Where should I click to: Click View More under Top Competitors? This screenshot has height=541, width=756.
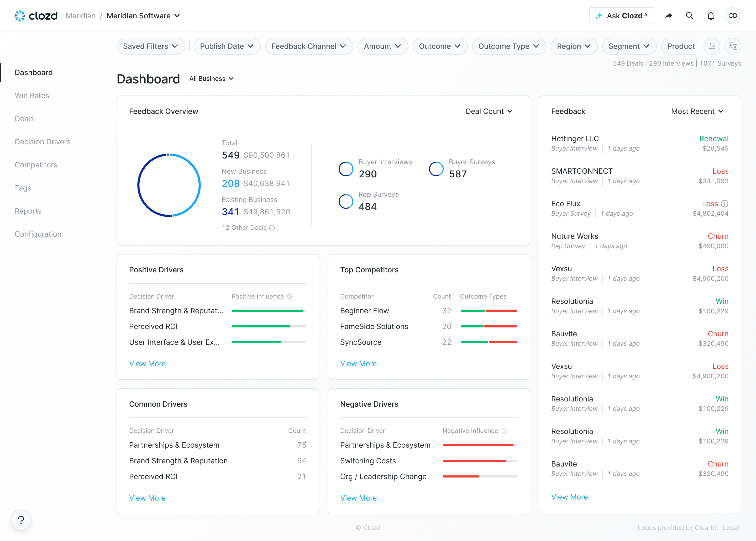pos(358,364)
